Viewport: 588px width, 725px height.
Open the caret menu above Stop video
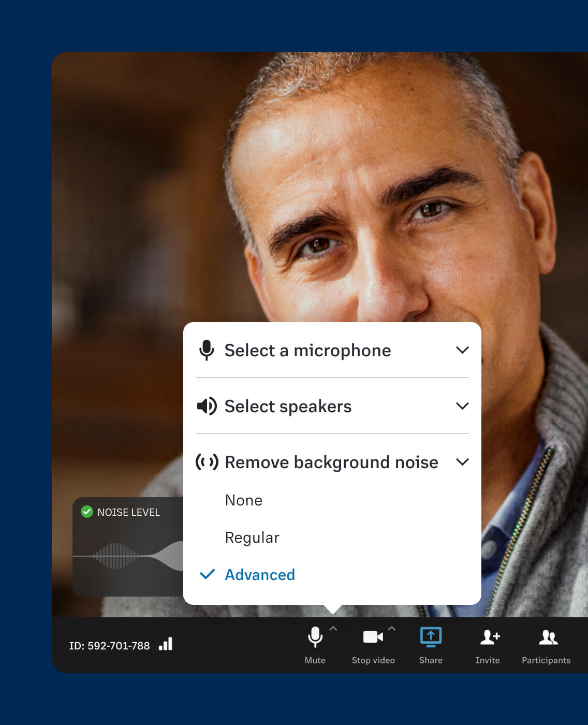pyautogui.click(x=391, y=627)
